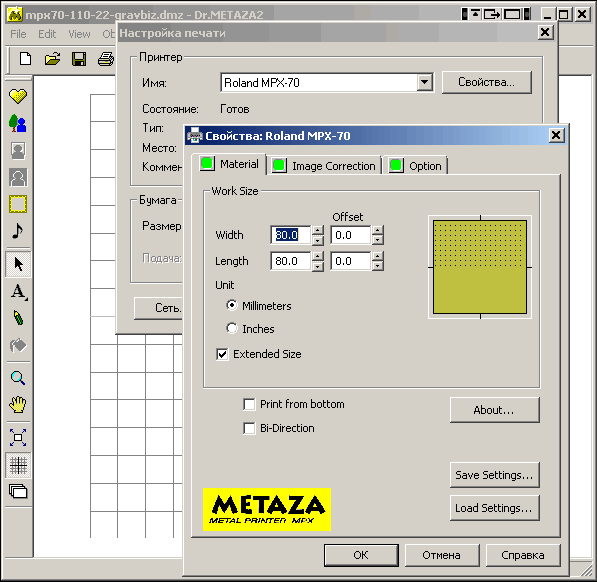Click the Save Settings button
Screen dimensions: 597x582
pos(495,475)
